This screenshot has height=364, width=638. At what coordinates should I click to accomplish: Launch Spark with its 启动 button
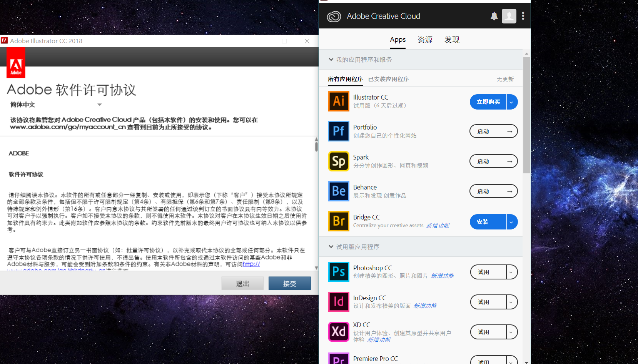pyautogui.click(x=494, y=161)
